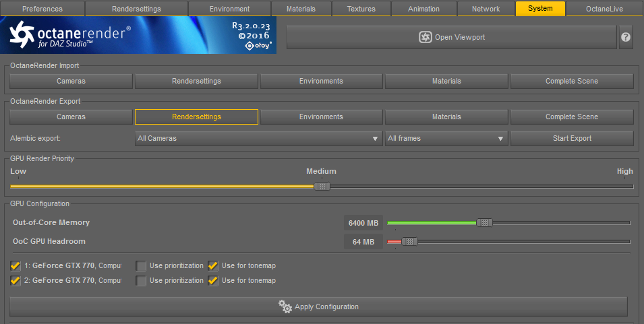Toggle Use for tonemap on GPU 2
Image resolution: width=644 pixels, height=324 pixels.
point(212,280)
